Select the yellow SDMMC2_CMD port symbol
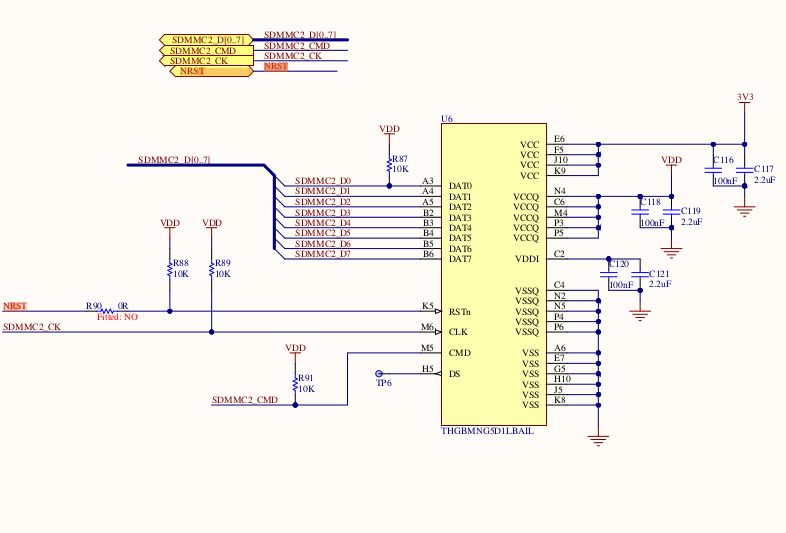This screenshot has width=786, height=533. [207, 50]
